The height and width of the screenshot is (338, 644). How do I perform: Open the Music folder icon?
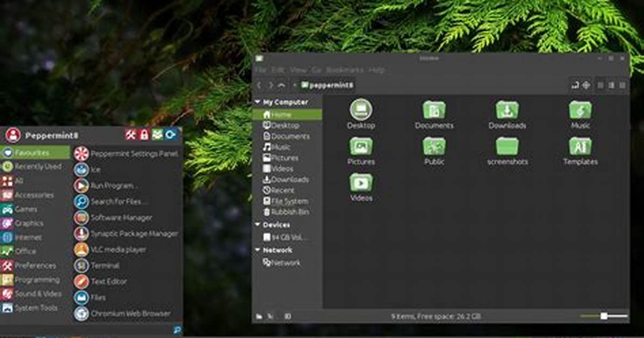(580, 115)
